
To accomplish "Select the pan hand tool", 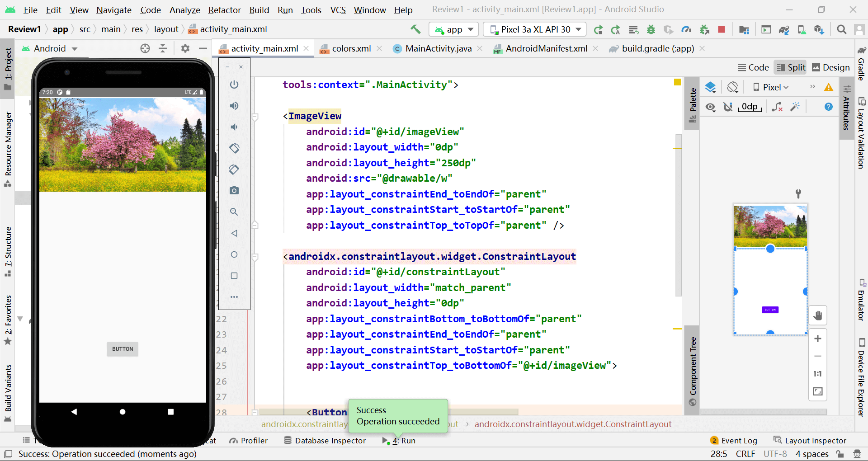I will 818,315.
